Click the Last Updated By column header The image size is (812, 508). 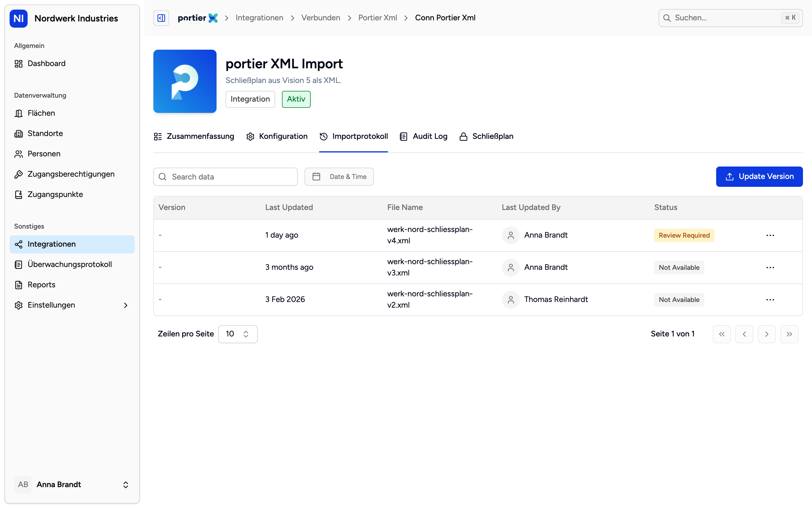pos(531,207)
